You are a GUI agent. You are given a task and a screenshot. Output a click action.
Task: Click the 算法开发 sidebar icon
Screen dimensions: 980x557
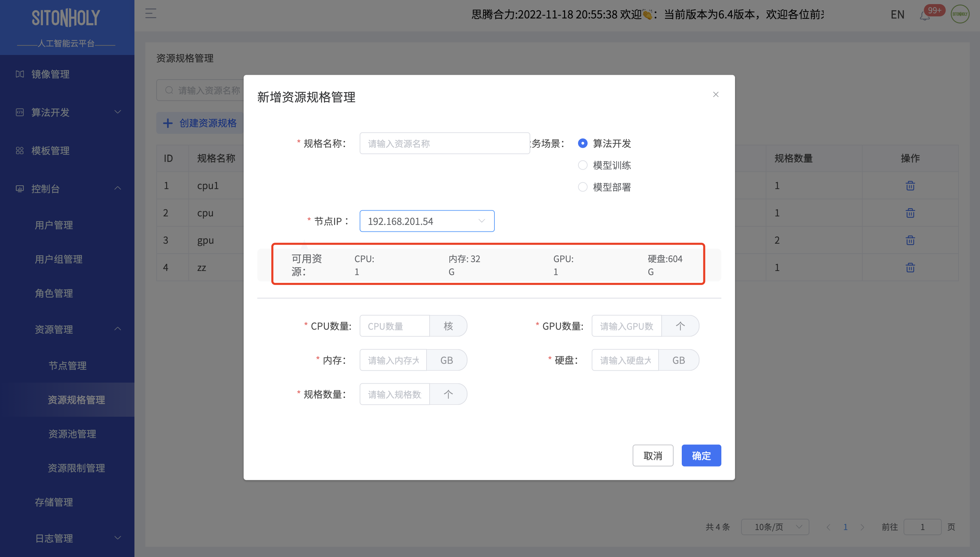tap(20, 112)
